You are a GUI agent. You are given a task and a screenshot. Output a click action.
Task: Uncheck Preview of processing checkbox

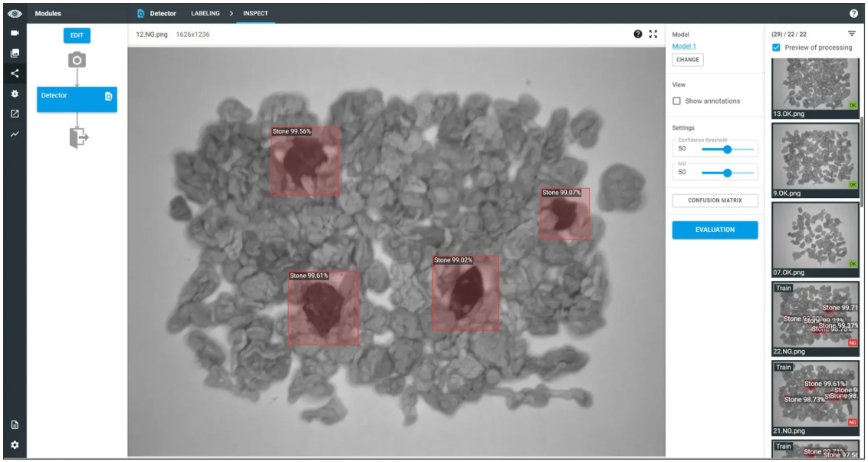[x=777, y=48]
